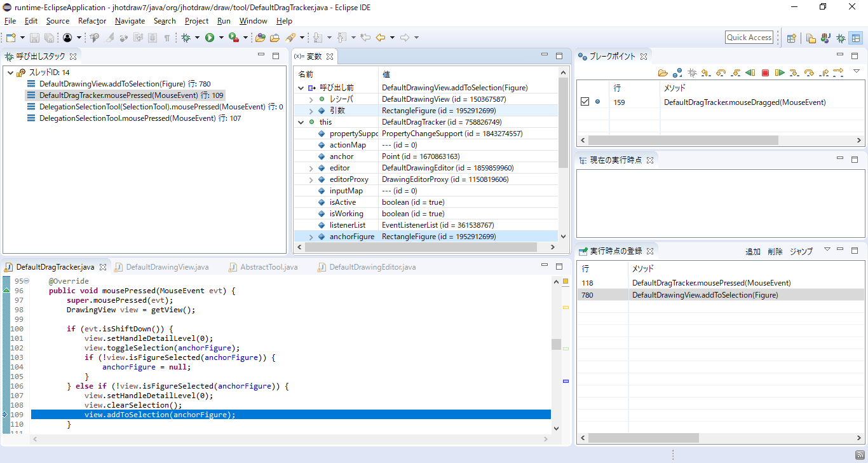The width and height of the screenshot is (868, 463).
Task: Click the Last Edit Location icon
Action: click(365, 38)
